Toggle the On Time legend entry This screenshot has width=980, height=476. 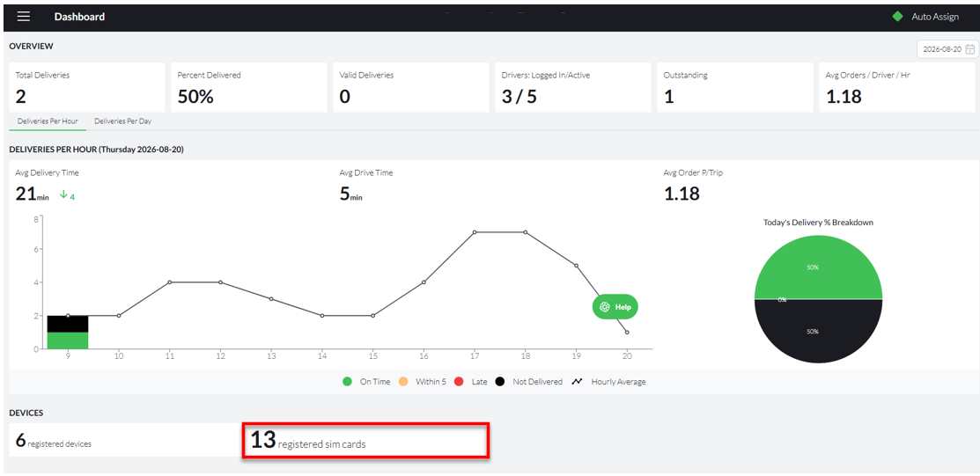tap(367, 382)
